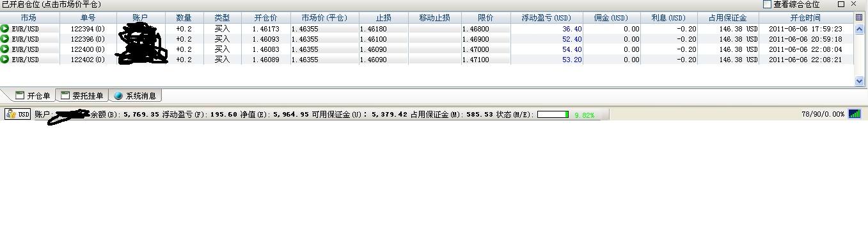The image size is (868, 246).
Task: Click the open price 1.46173 cell
Action: 265,29
